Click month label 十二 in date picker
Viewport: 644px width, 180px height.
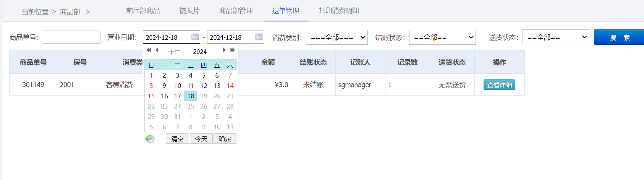[174, 52]
